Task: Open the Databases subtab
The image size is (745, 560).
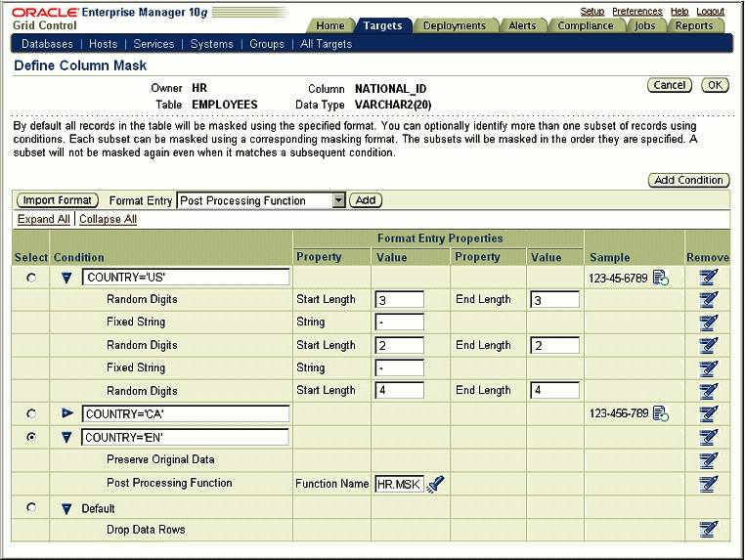Action: tap(48, 44)
